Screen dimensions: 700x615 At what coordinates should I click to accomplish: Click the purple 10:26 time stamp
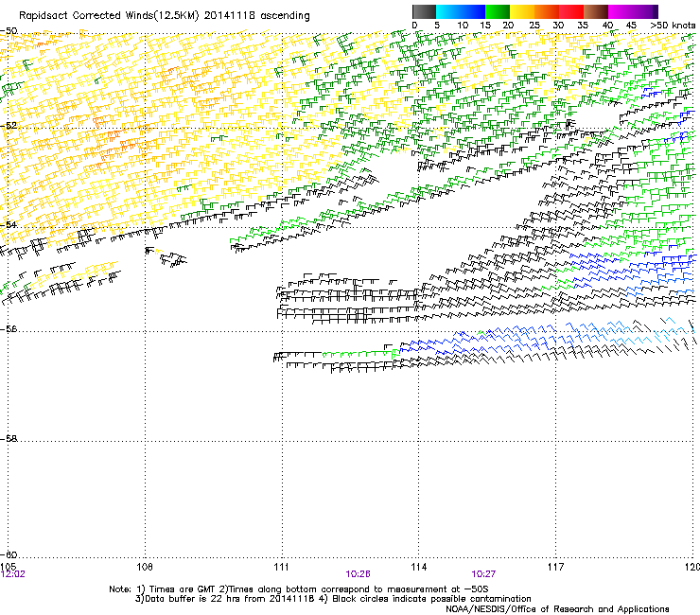358,574
